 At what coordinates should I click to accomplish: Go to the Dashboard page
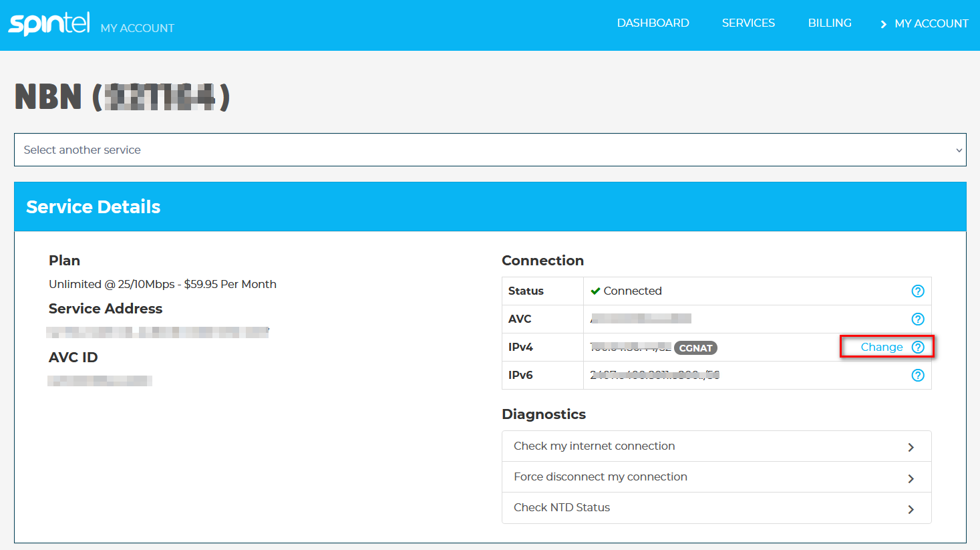pos(653,23)
